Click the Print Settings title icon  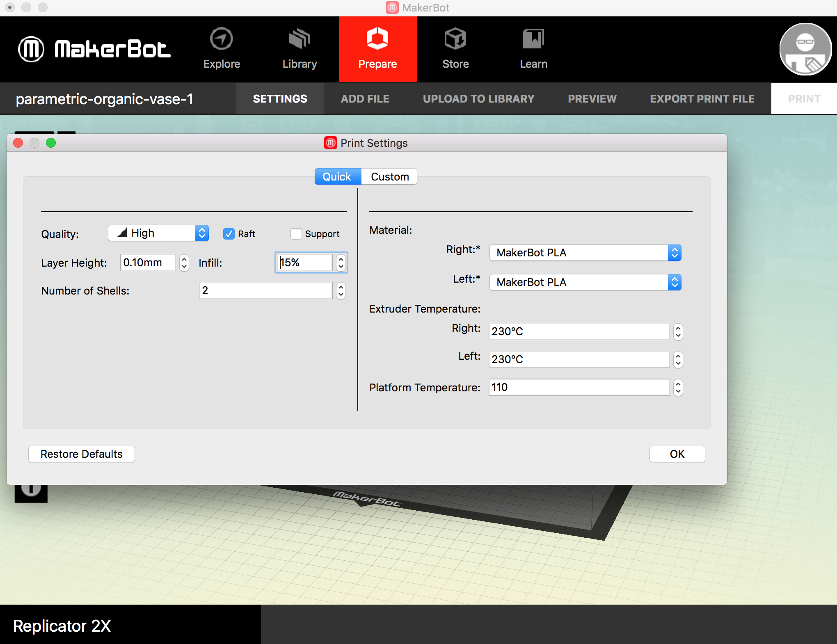point(331,143)
